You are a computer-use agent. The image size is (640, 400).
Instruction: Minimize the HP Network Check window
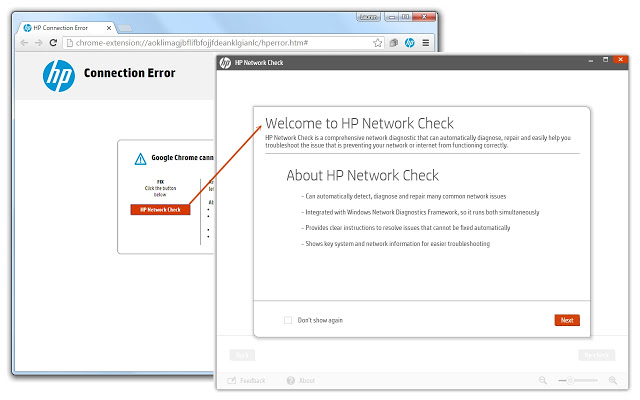[591, 60]
